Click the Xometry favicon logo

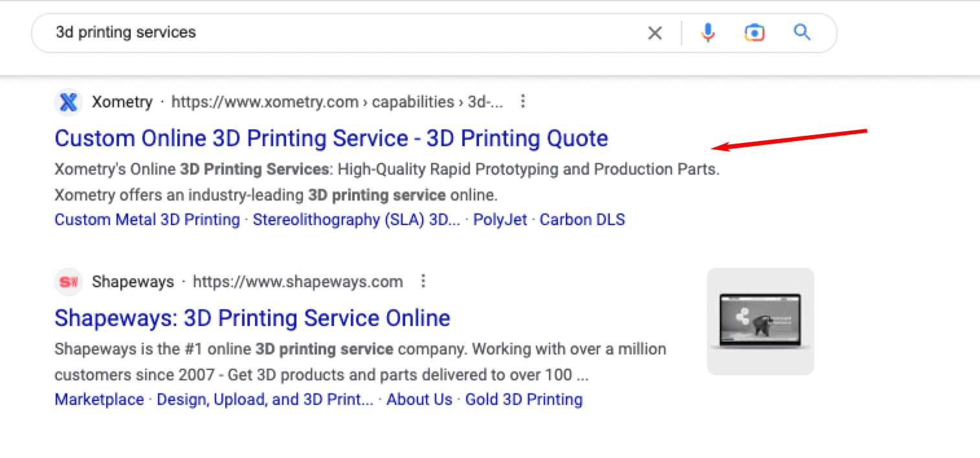coord(68,102)
